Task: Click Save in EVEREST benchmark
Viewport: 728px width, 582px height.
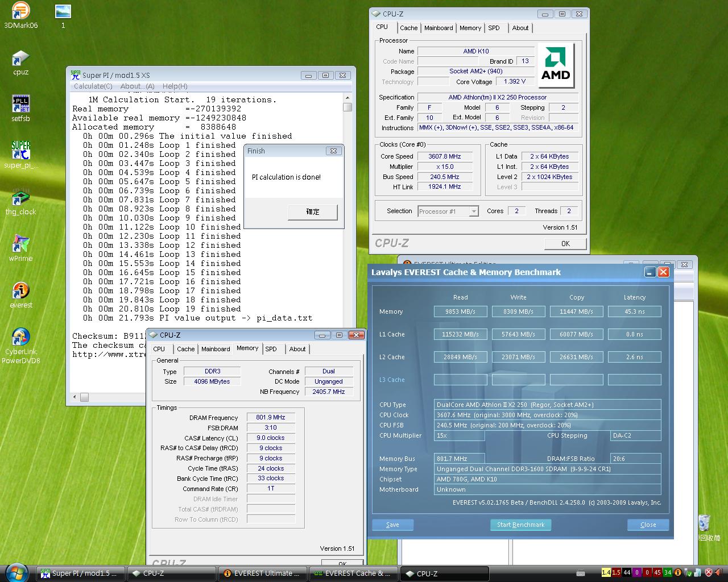Action: tap(392, 525)
